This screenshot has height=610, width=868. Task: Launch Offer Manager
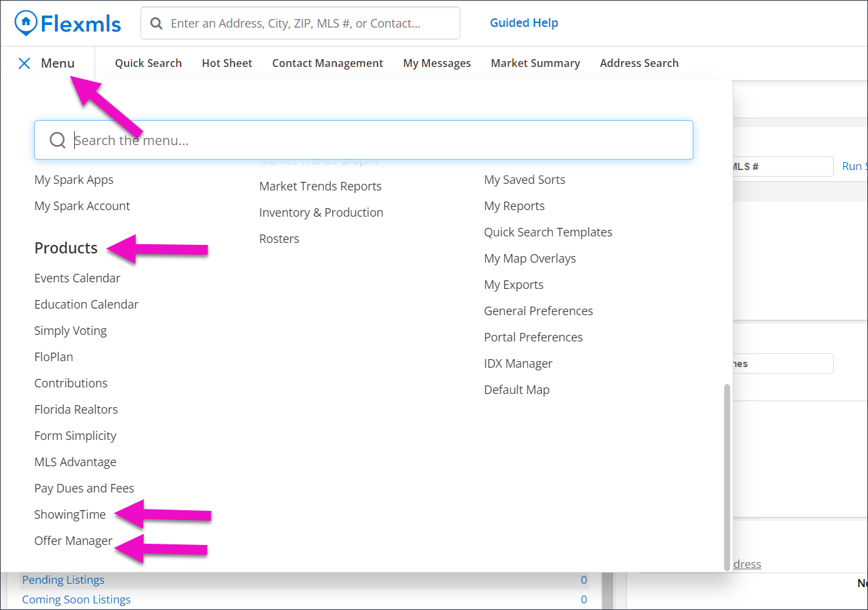click(74, 541)
